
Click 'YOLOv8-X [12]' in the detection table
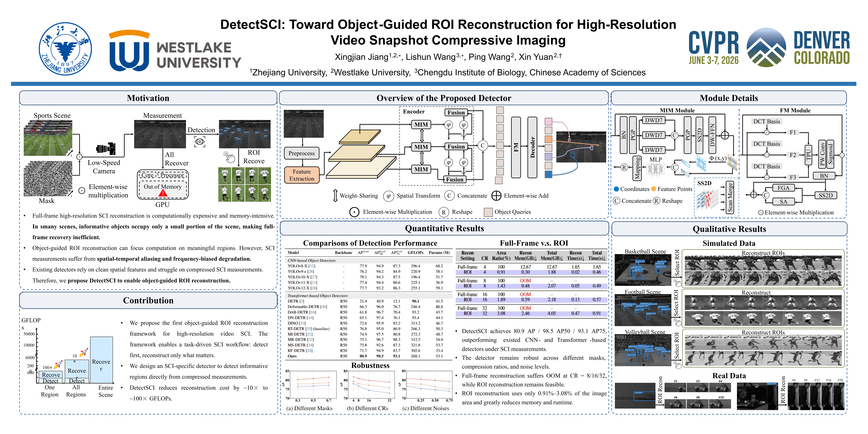(301, 266)
